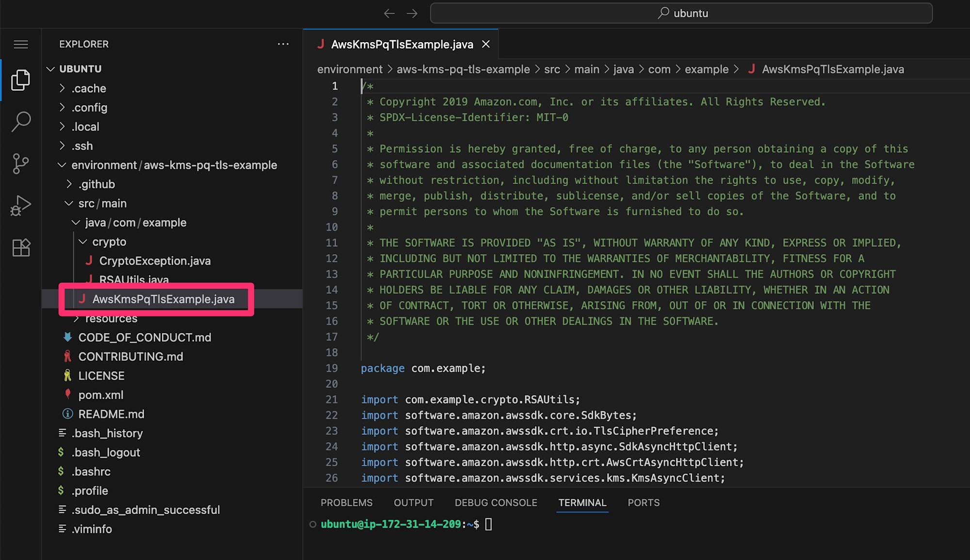Go forward with the right arrow
Screen dimensions: 970x560
(x=412, y=14)
